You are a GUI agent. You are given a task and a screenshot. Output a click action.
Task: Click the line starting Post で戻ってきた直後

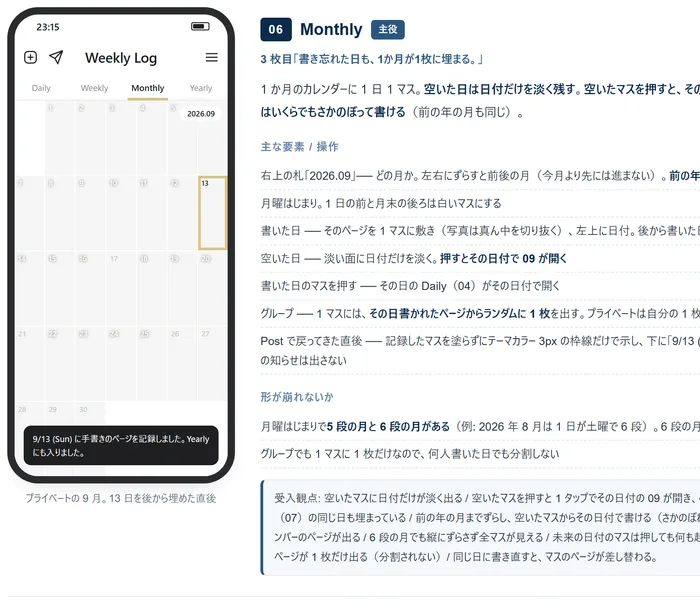click(x=480, y=350)
